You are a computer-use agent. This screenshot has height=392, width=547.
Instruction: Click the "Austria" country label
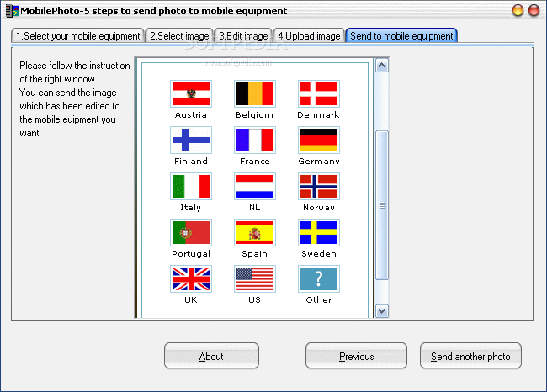pyautogui.click(x=191, y=114)
